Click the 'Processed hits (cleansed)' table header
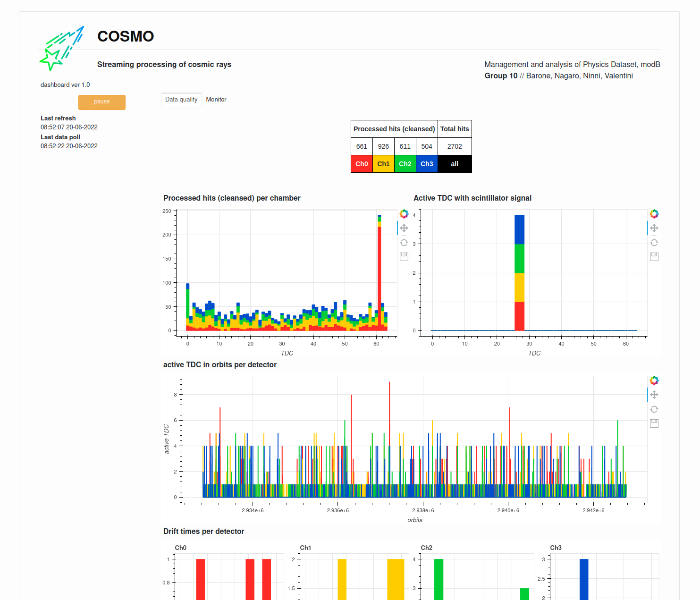This screenshot has height=600, width=700. [x=394, y=129]
